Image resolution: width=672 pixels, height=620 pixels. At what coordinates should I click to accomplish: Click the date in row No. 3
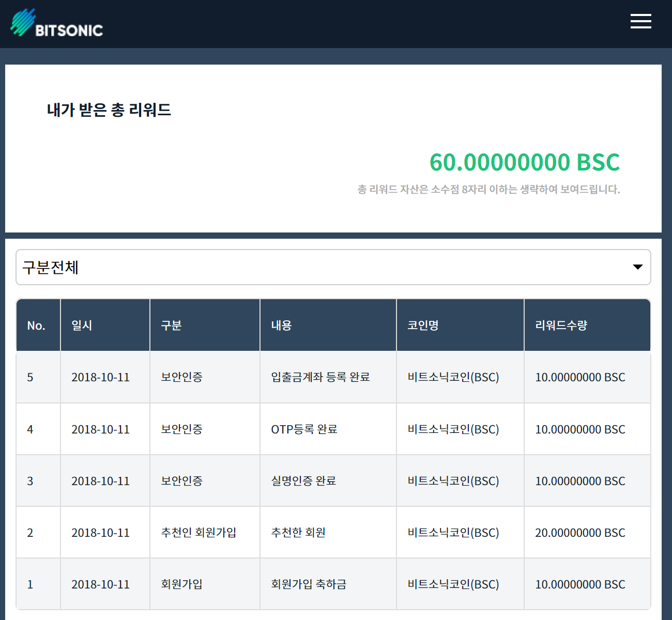point(100,481)
